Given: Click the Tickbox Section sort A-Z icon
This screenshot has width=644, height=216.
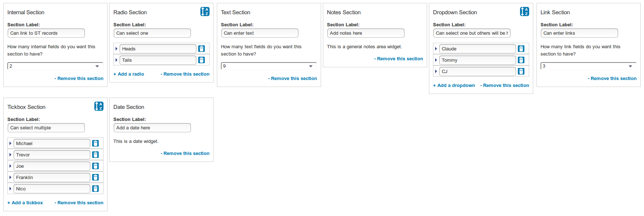Looking at the screenshot, I should (x=99, y=106).
